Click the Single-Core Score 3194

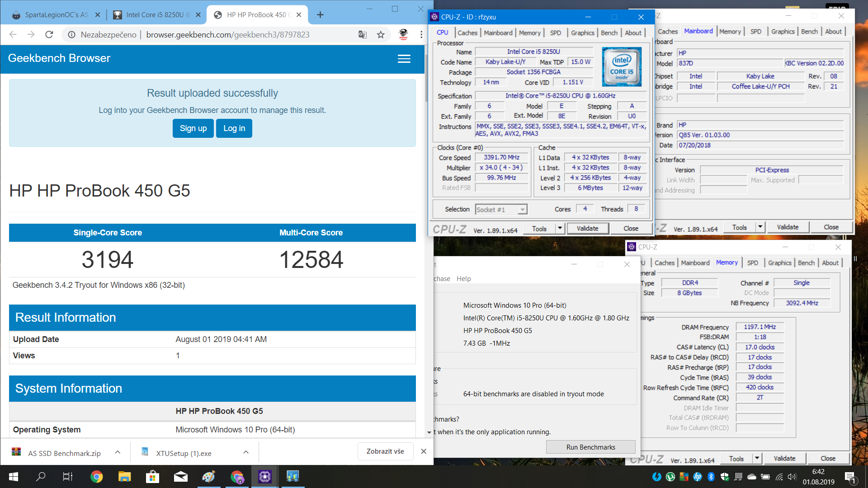(x=108, y=259)
